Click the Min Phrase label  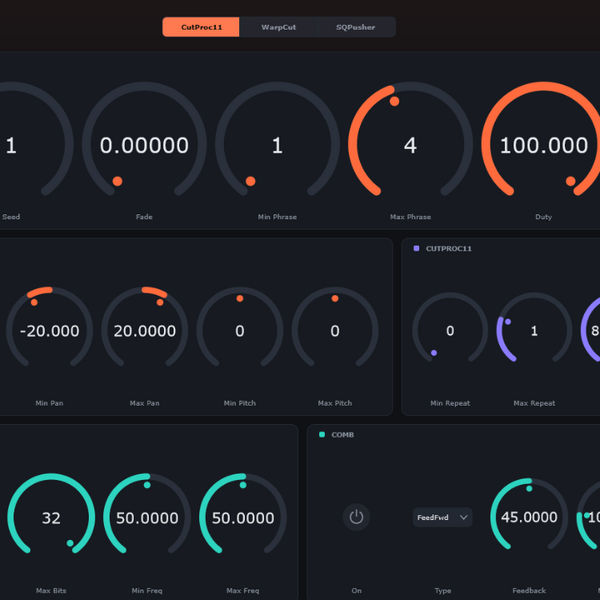277,217
